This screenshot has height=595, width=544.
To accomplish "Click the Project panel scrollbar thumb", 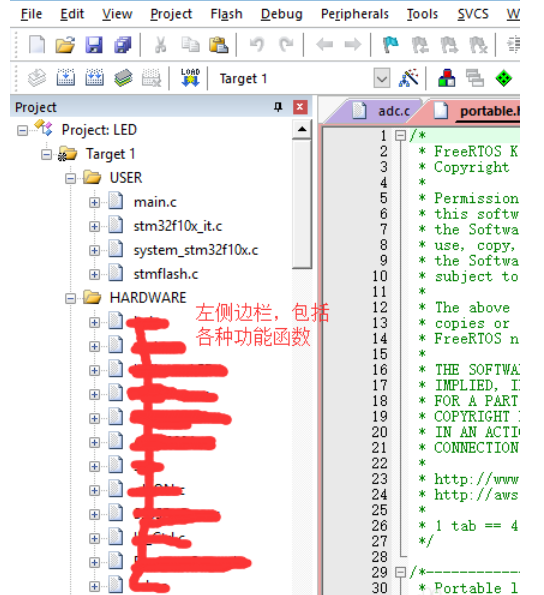I will click(302, 204).
